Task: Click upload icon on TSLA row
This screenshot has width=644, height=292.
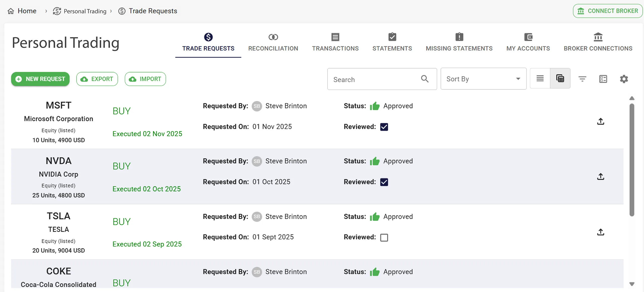Action: tap(600, 232)
